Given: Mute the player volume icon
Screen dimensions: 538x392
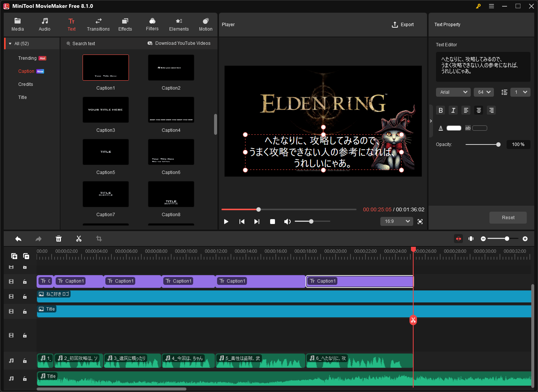Looking at the screenshot, I should [x=287, y=222].
